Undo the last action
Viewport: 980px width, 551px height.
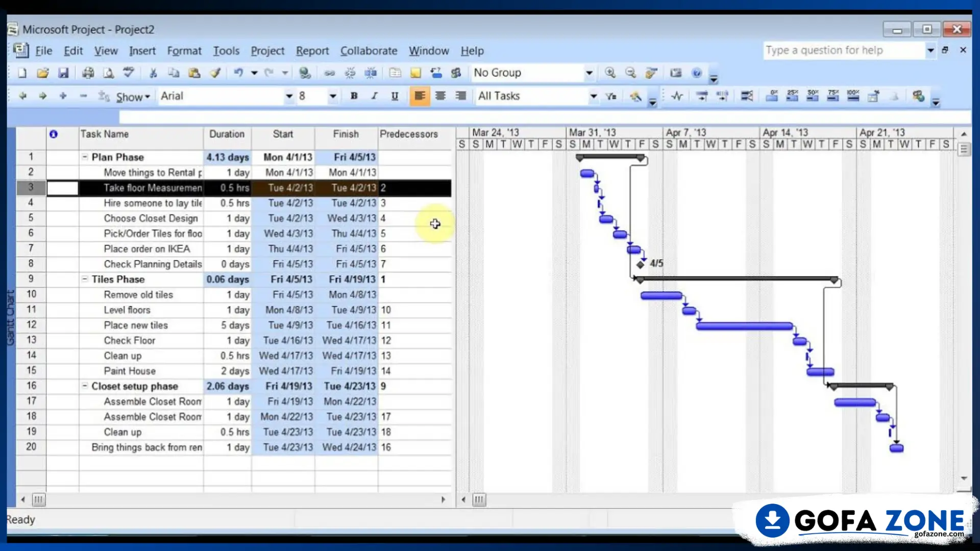[x=238, y=73]
